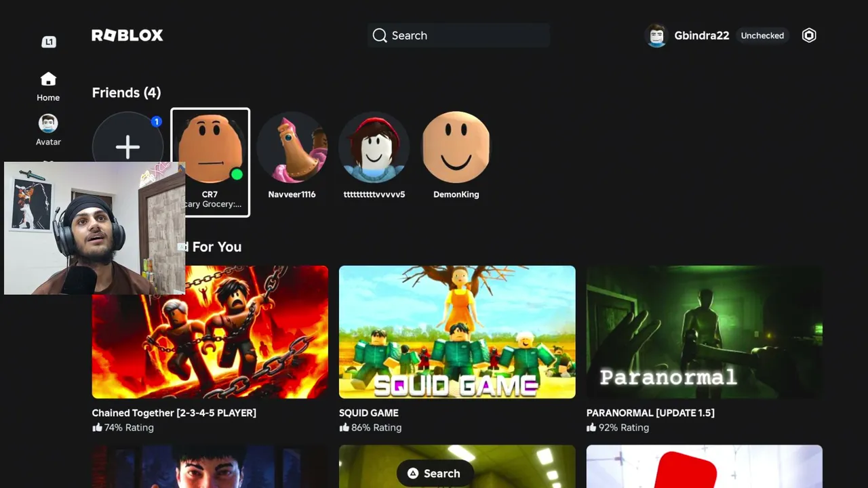Select friend CR7's avatar

pos(210,147)
